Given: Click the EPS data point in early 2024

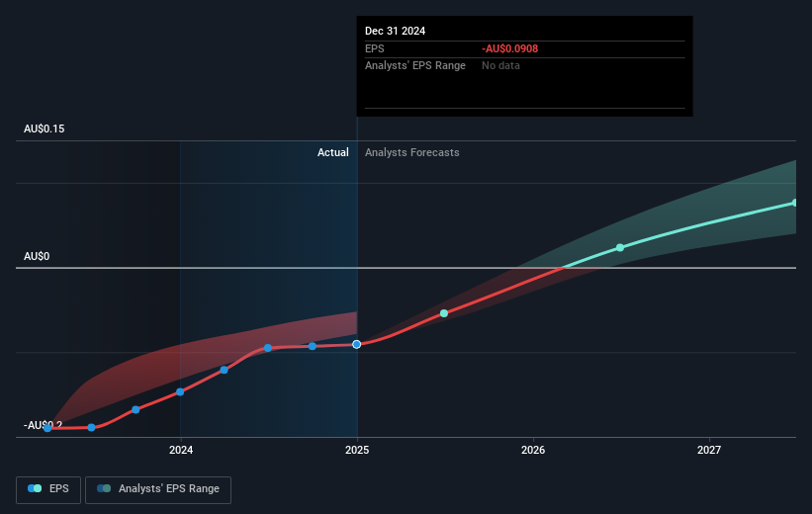Looking at the screenshot, I should pyautogui.click(x=224, y=370).
